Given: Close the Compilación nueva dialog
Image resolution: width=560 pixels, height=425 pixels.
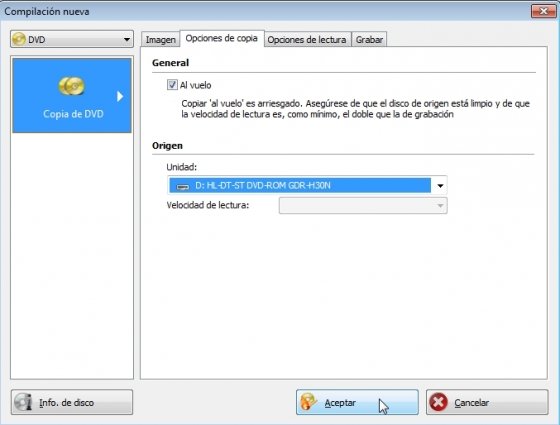Looking at the screenshot, I should tap(543, 11).
